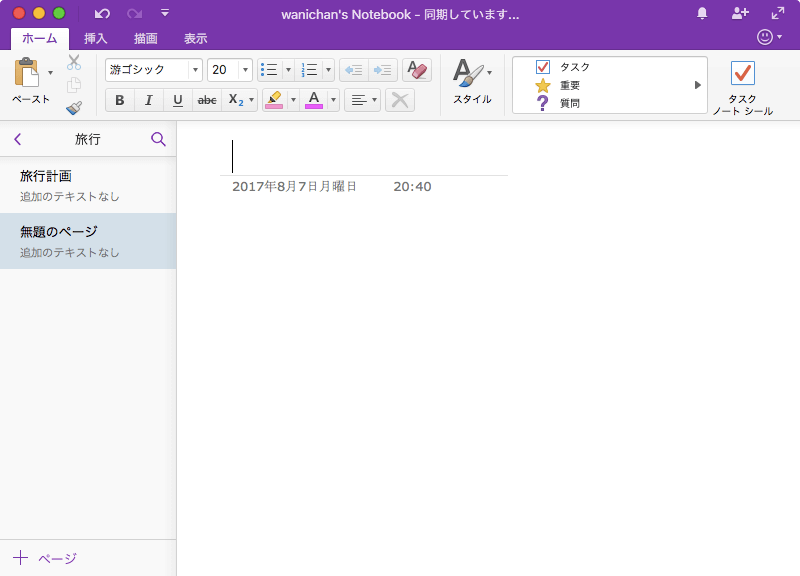800x576 pixels.
Task: Expand the alignment dropdown arrow
Action: click(374, 100)
